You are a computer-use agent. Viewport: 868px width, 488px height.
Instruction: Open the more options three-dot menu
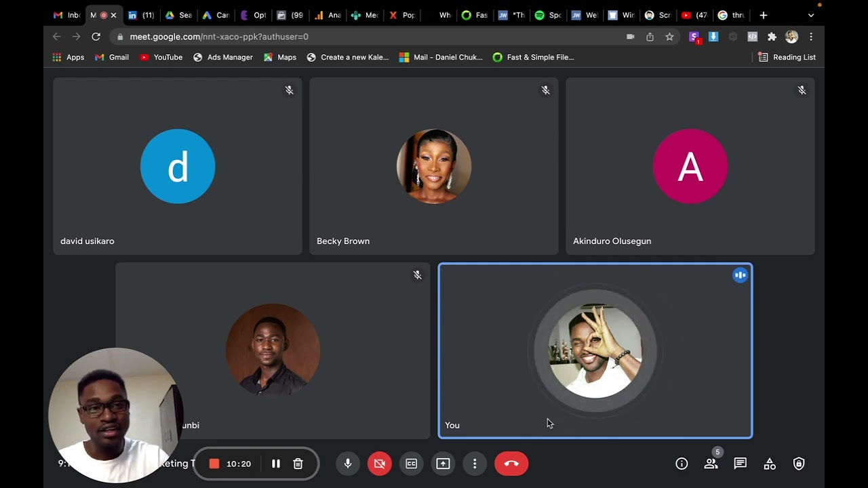click(x=475, y=464)
